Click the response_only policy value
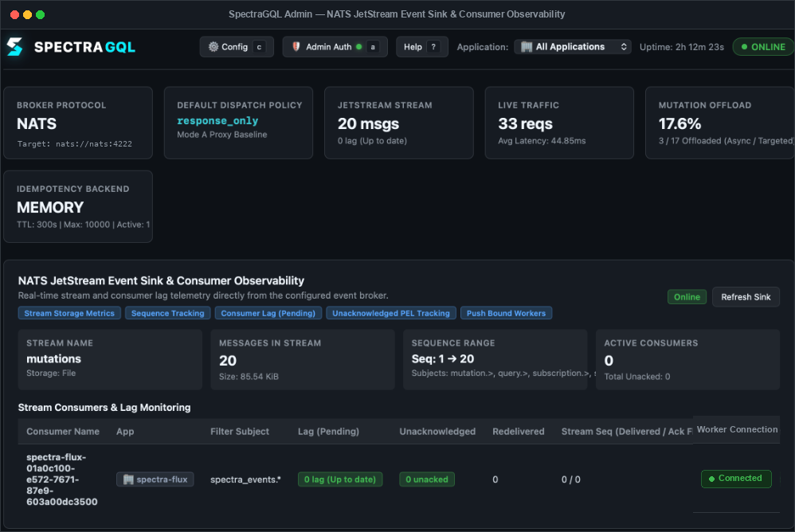The height and width of the screenshot is (532, 795). (217, 120)
